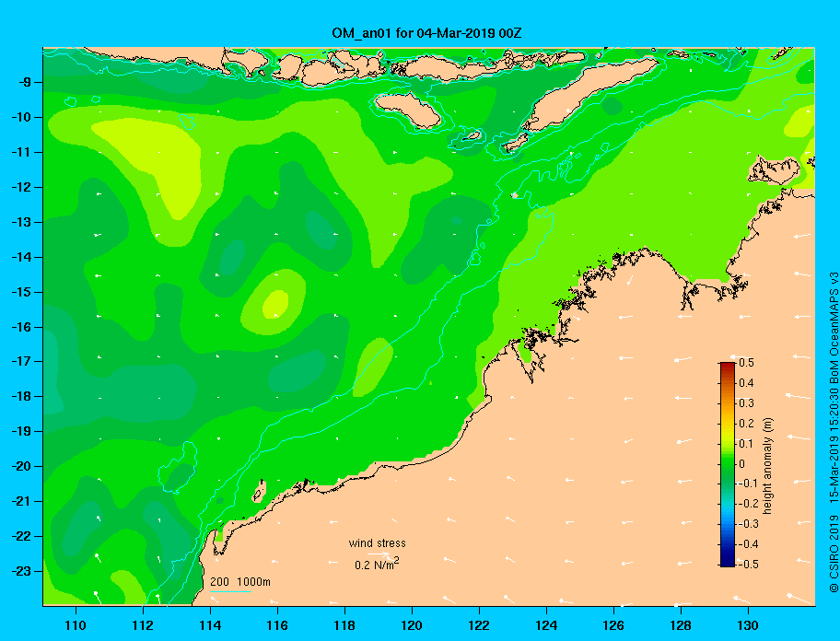Select the 0.2 colorbar tick label
The image size is (840, 641).
(746, 423)
